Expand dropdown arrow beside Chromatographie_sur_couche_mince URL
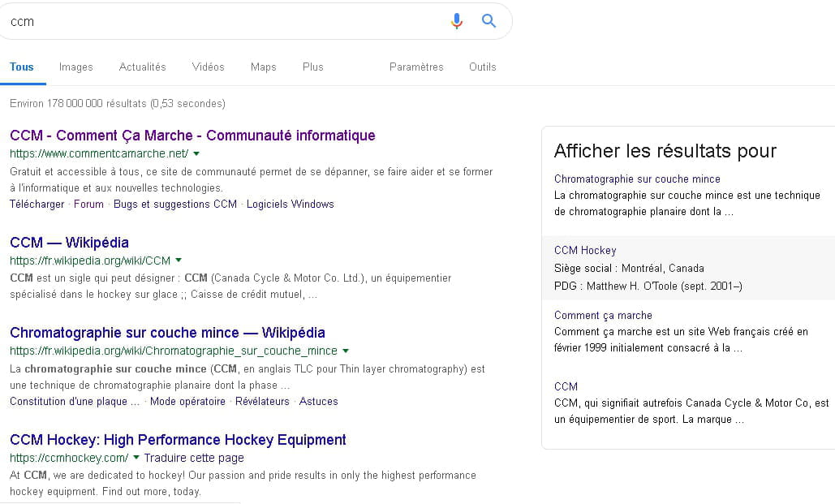The height and width of the screenshot is (504, 835). [346, 351]
